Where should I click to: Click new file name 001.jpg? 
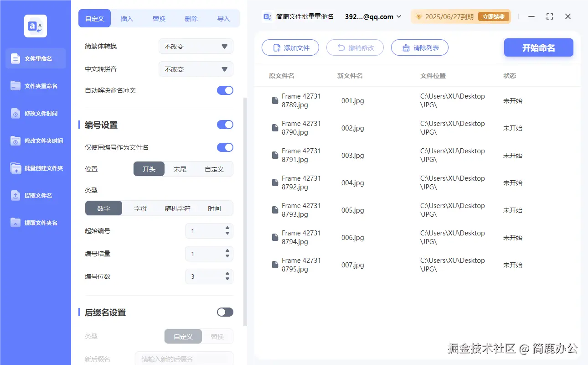click(x=353, y=100)
